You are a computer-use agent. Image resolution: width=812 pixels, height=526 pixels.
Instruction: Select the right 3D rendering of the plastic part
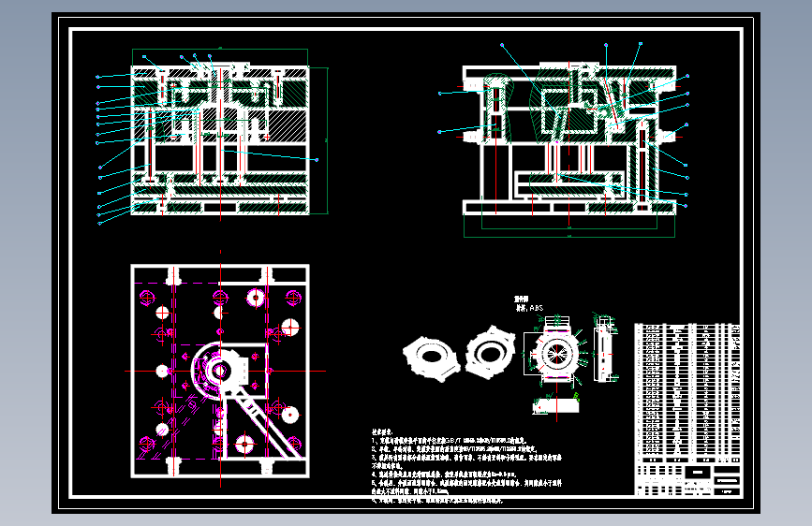coord(490,353)
